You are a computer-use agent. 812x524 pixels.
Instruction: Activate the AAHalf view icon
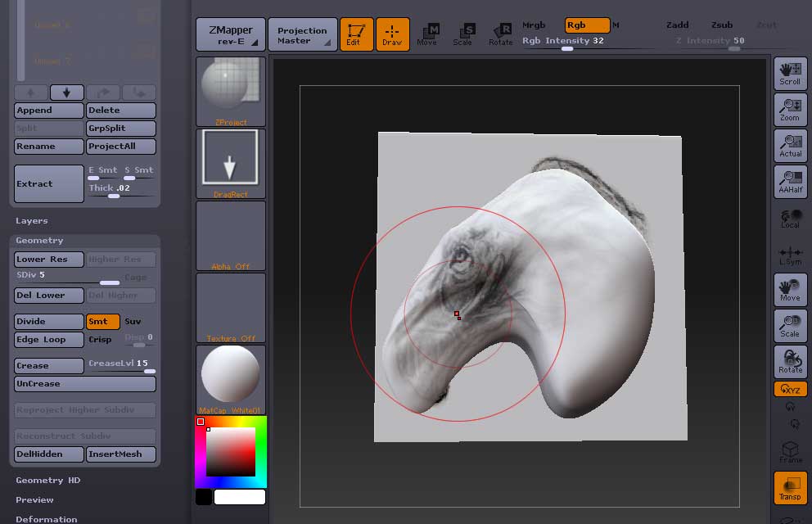point(790,182)
